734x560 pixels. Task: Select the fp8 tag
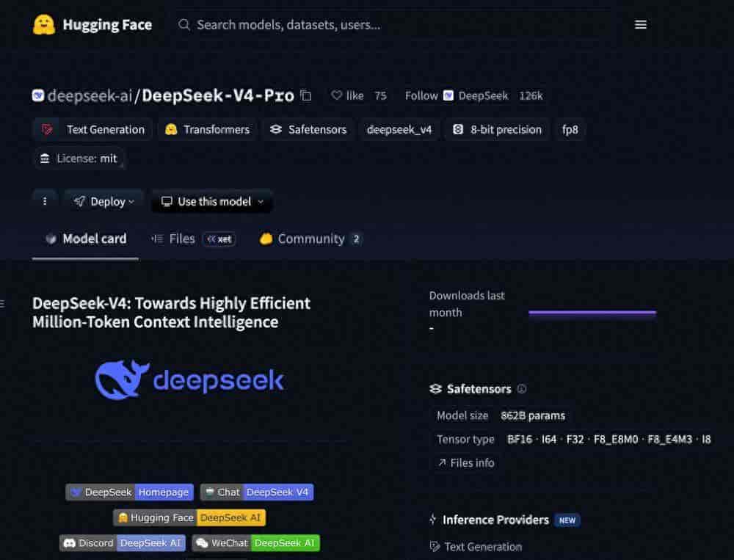click(x=570, y=130)
